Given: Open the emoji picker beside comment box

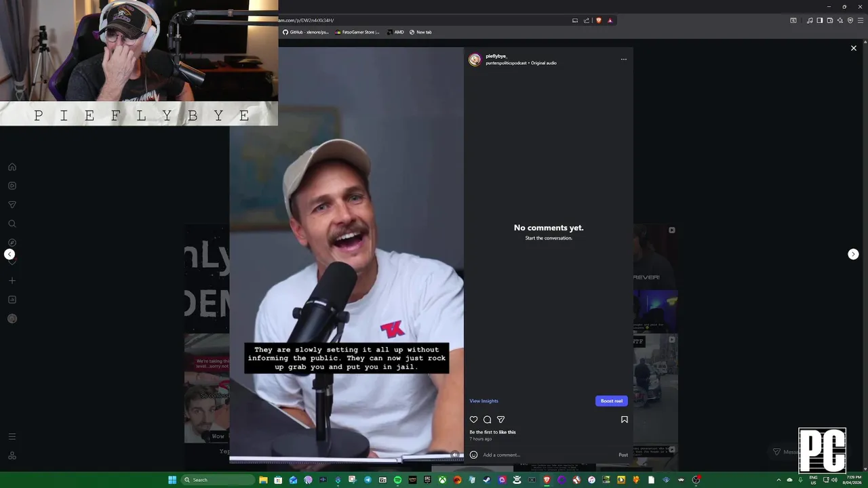Looking at the screenshot, I should (x=473, y=455).
